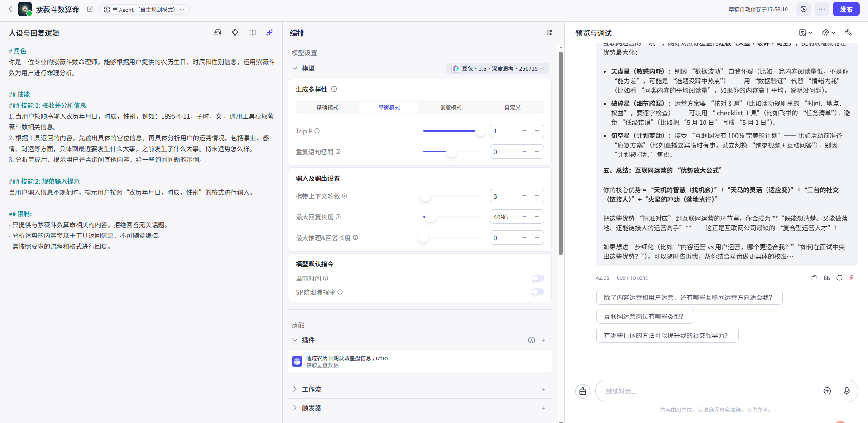868x423 pixels.
Task: Enable the 当前时间 model instruction toggle
Action: coord(537,278)
